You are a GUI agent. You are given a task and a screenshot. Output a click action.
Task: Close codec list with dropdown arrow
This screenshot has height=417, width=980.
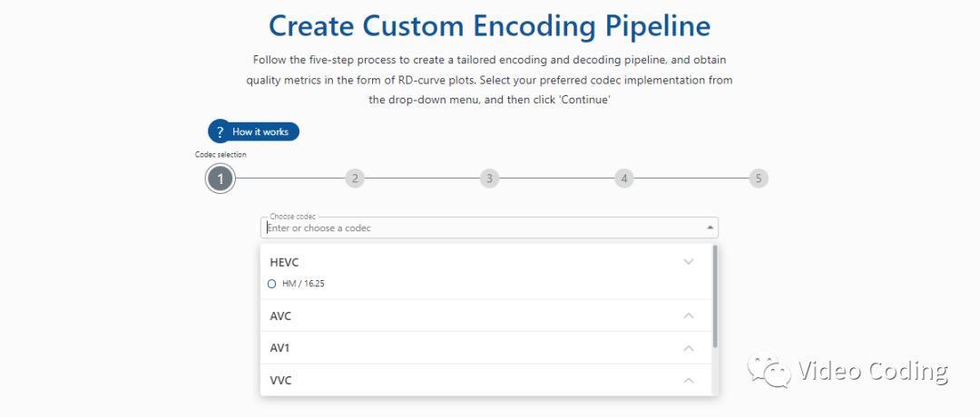710,228
